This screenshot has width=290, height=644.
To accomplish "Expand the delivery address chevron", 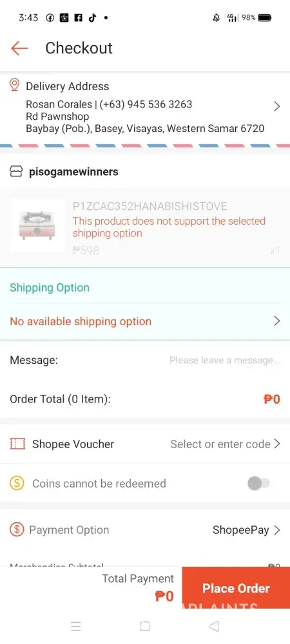I will 277,106.
